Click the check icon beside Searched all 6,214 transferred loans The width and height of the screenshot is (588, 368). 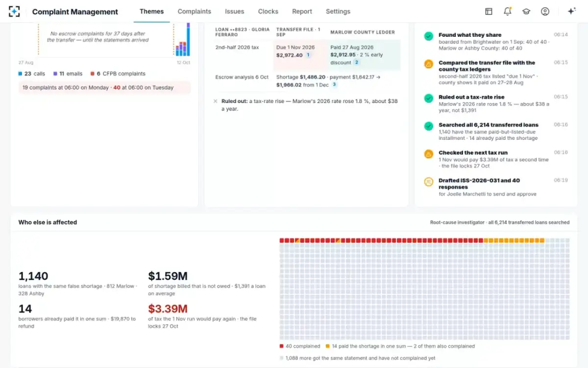429,126
